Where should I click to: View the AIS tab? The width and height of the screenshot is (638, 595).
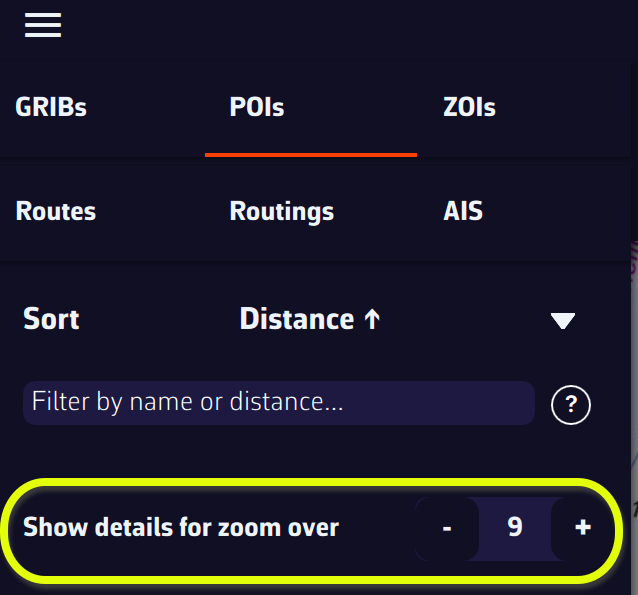tap(463, 212)
